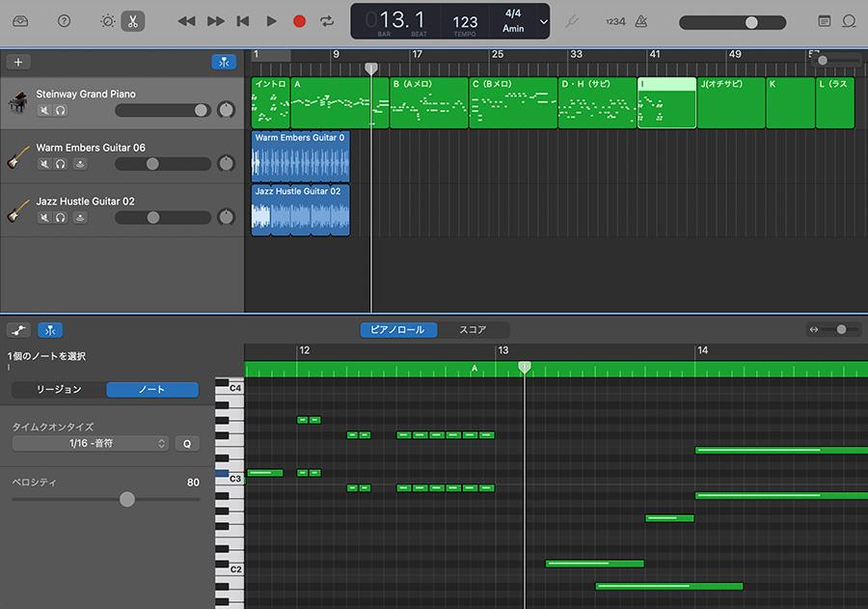The height and width of the screenshot is (609, 868).
Task: Open the 1/16 time quantize dropdown
Action: [x=92, y=444]
